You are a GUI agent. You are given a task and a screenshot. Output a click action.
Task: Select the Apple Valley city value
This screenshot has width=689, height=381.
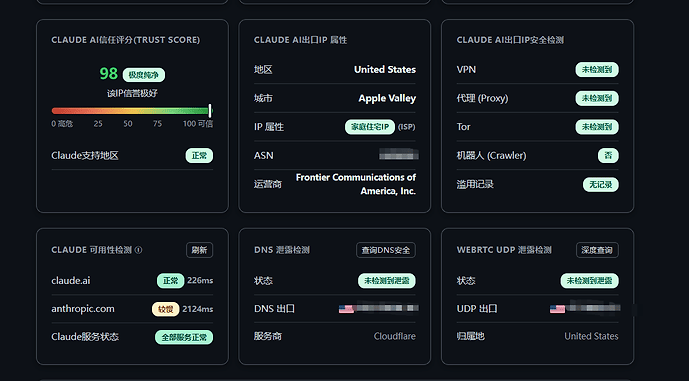[x=387, y=98]
